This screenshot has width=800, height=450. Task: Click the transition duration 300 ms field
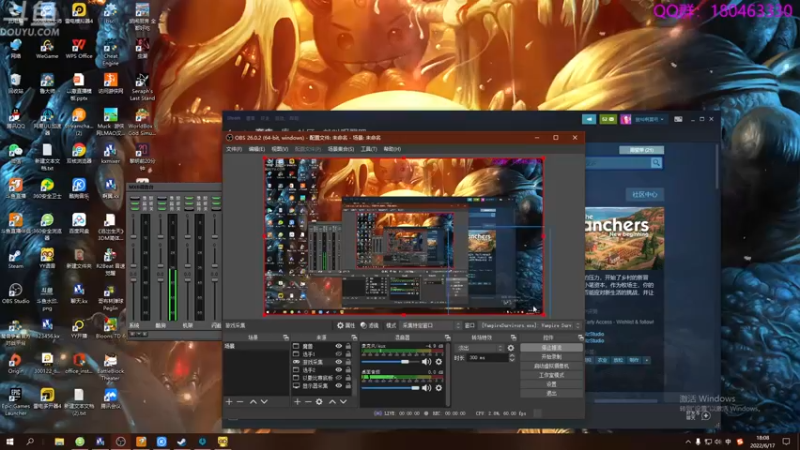click(487, 358)
